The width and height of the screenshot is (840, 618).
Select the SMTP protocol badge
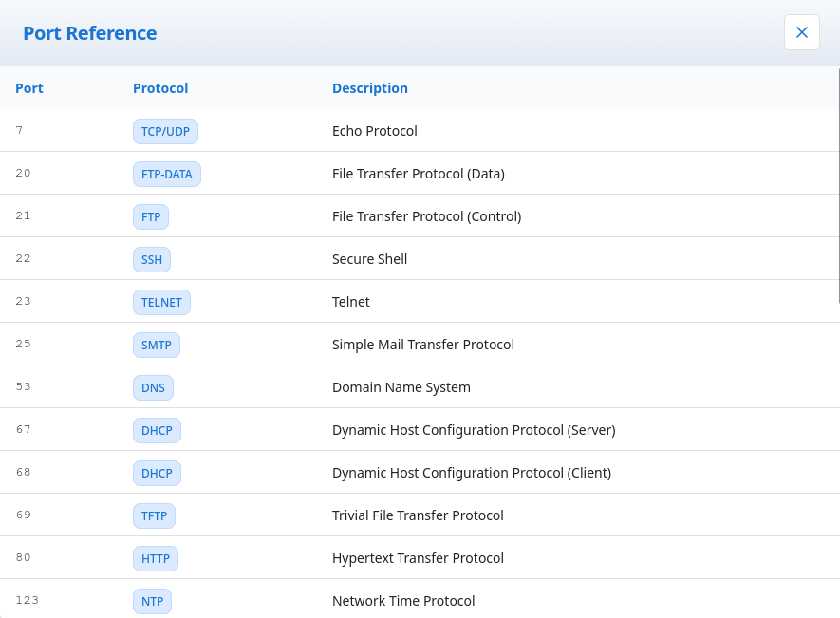(x=156, y=346)
